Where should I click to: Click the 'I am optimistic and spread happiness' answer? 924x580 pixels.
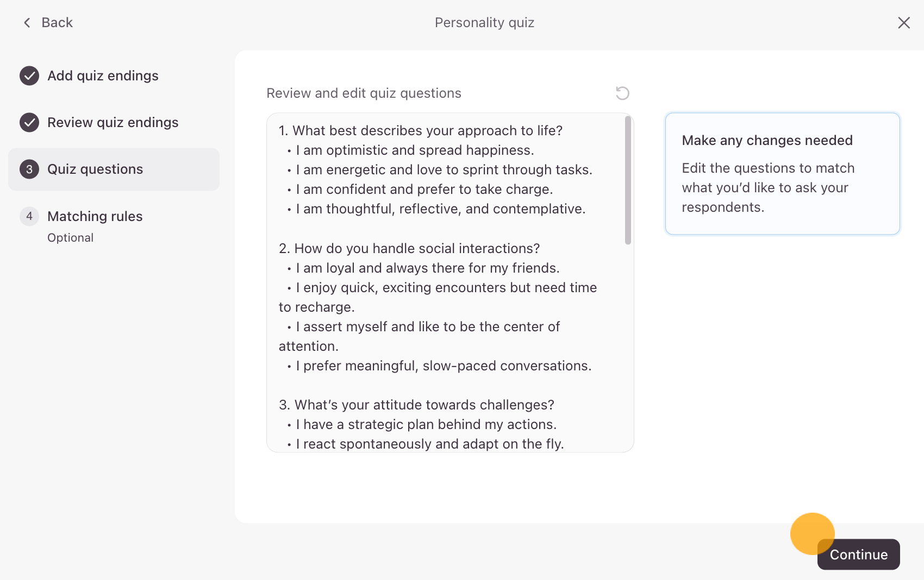coord(415,150)
